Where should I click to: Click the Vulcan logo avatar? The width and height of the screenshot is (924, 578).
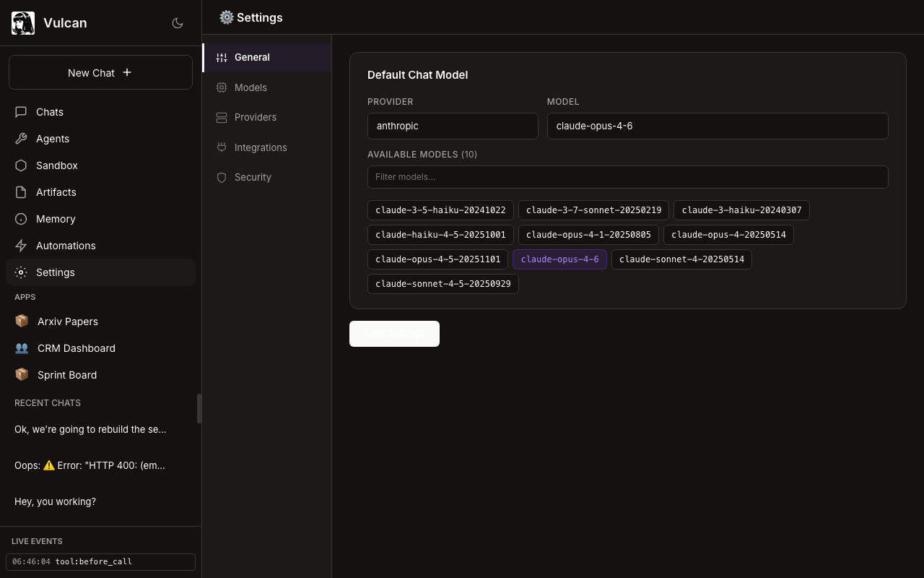(23, 23)
